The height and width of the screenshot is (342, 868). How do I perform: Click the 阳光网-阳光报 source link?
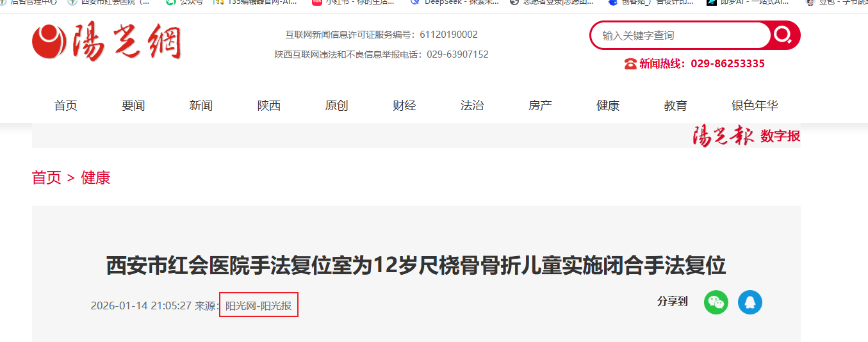(259, 305)
